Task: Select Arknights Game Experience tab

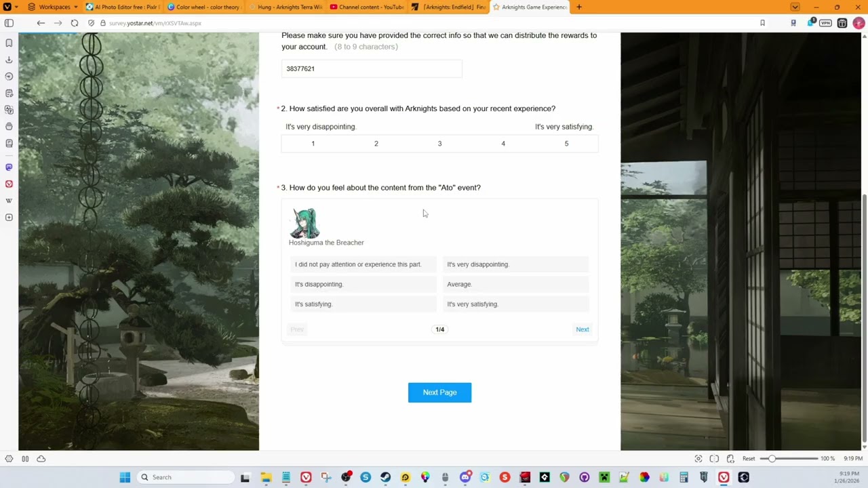Action: [530, 7]
